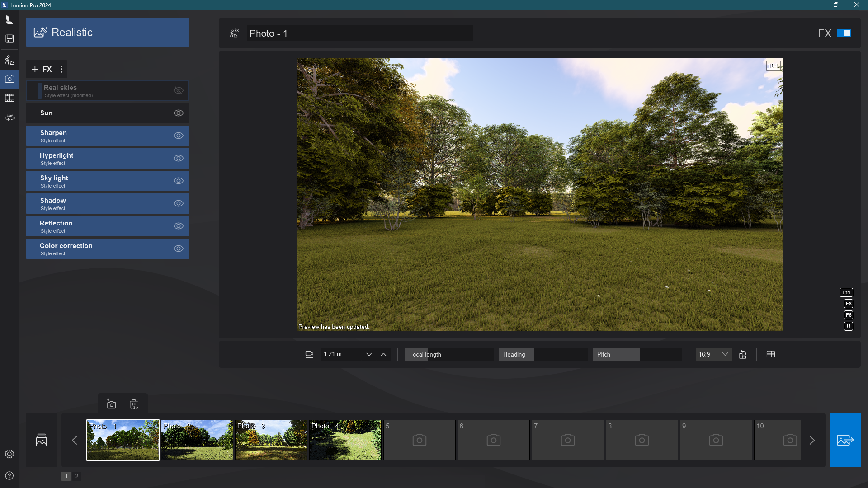The width and height of the screenshot is (868, 488).
Task: Adjust the Focal length slider
Action: coord(448,354)
